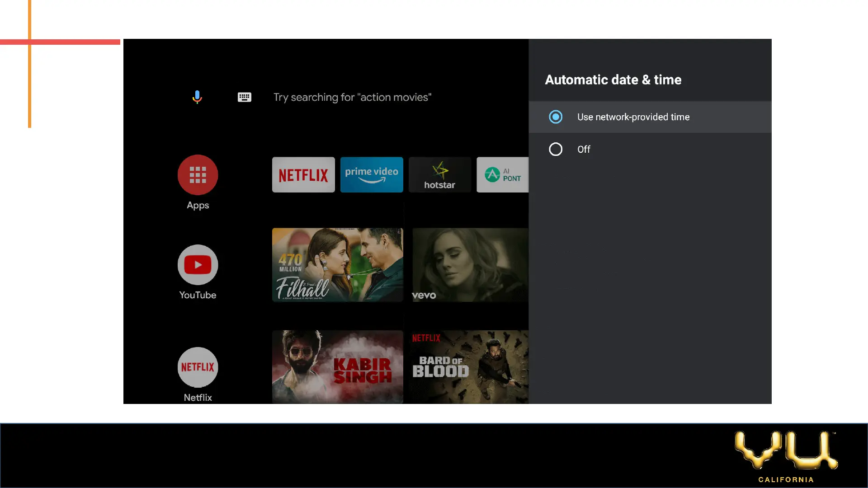Select Use network-provided time radio button
This screenshot has width=868, height=488.
(556, 117)
